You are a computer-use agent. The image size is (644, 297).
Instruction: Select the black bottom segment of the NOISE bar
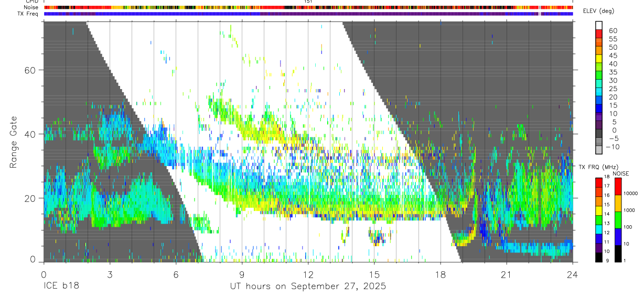[618, 254]
